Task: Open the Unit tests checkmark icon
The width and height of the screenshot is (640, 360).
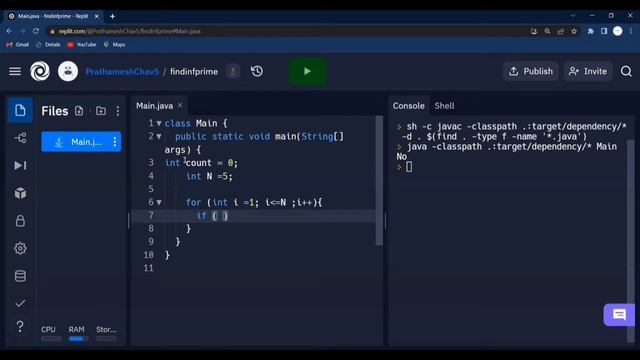Action: click(20, 303)
